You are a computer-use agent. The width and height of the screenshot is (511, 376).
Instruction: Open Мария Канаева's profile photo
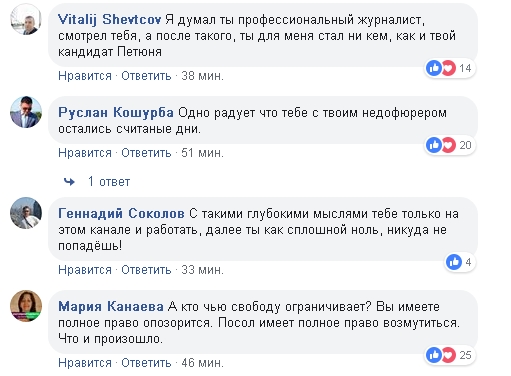[x=26, y=306]
